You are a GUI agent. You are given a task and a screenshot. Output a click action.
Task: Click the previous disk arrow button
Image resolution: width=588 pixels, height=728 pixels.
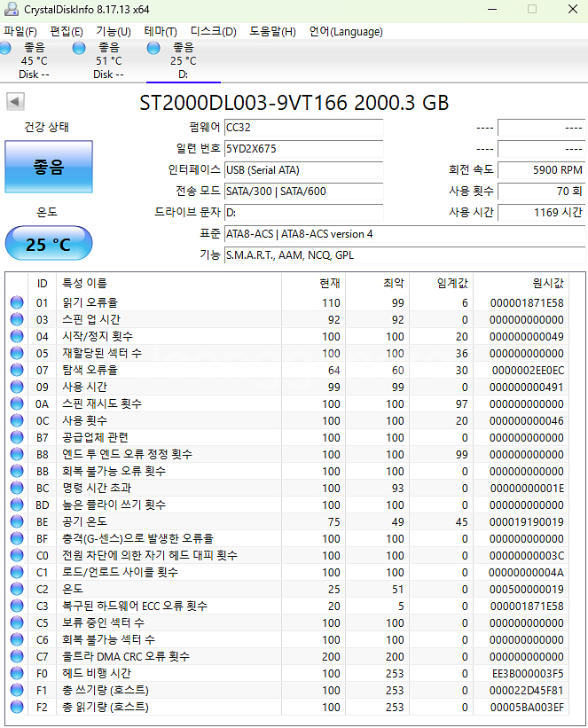pos(15,102)
